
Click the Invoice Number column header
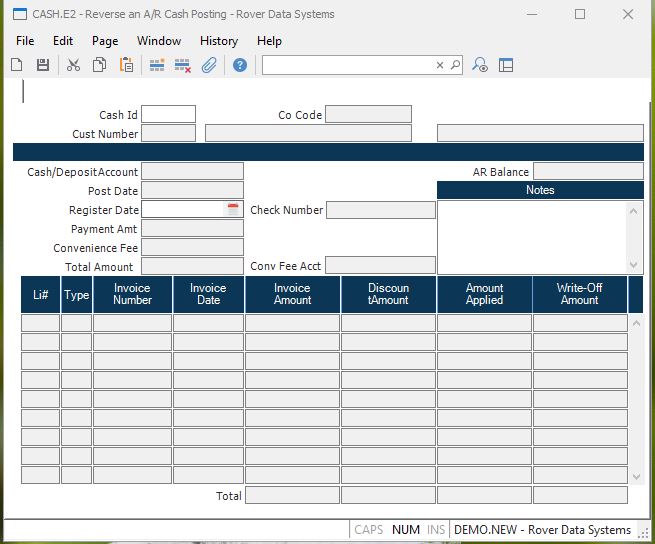[132, 294]
